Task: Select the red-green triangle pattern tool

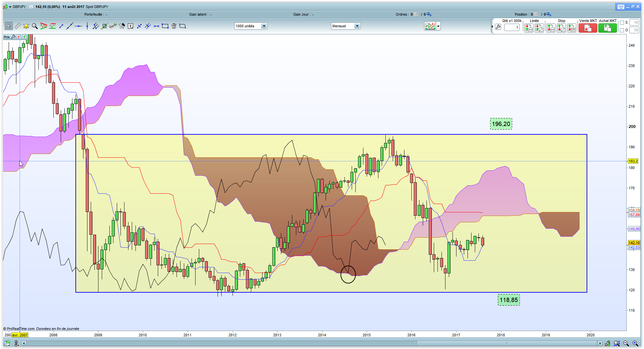Action: [x=43, y=26]
